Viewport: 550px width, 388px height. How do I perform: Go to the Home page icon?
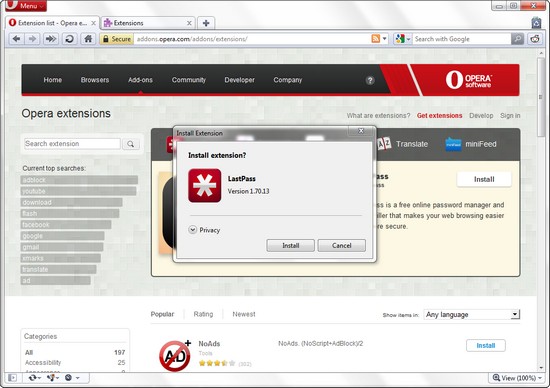[x=88, y=39]
